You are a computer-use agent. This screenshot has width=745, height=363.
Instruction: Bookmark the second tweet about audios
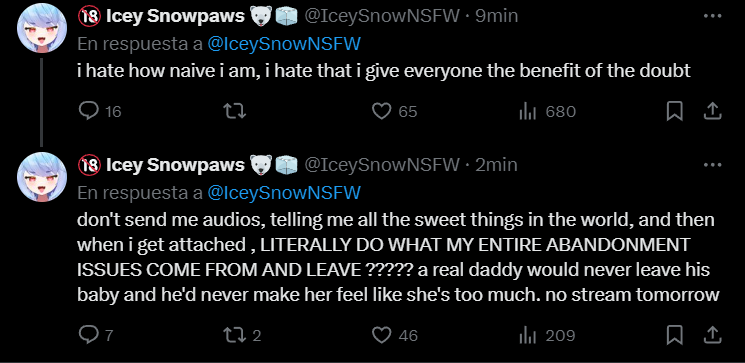(674, 335)
